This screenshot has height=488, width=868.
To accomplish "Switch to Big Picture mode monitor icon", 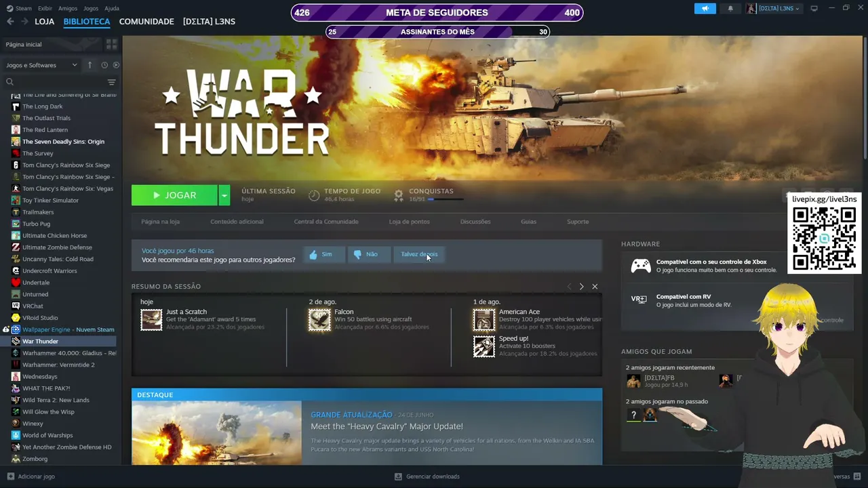I will click(814, 8).
